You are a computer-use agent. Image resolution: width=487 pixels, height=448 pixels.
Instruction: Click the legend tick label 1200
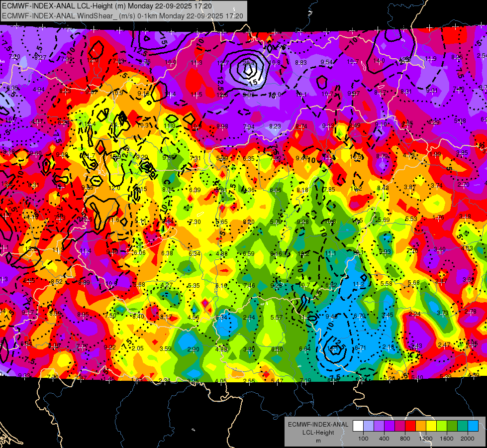[426, 439]
